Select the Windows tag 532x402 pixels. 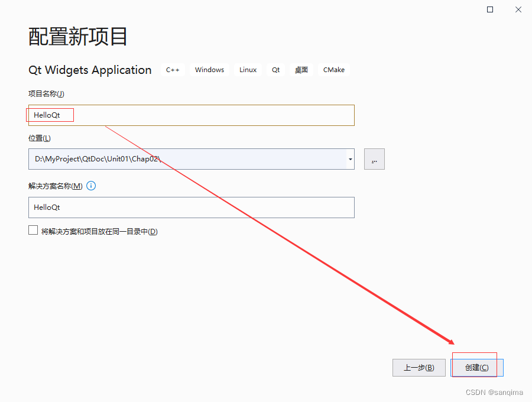click(x=209, y=70)
